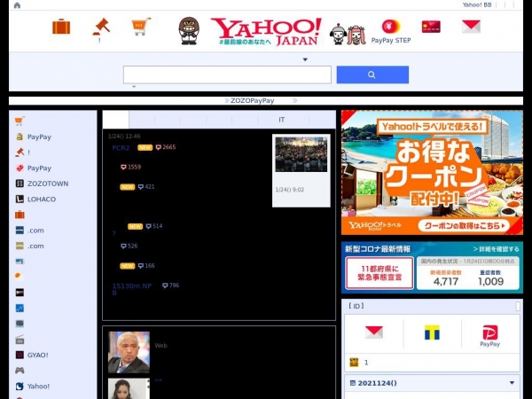This screenshot has width=532, height=399.
Task: Open the corona details link at top right
Action: 496,249
